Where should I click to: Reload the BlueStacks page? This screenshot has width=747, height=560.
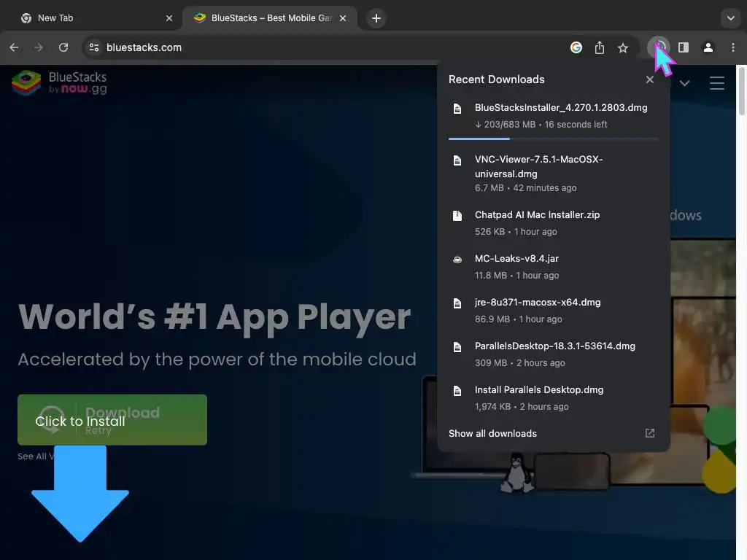(x=63, y=47)
